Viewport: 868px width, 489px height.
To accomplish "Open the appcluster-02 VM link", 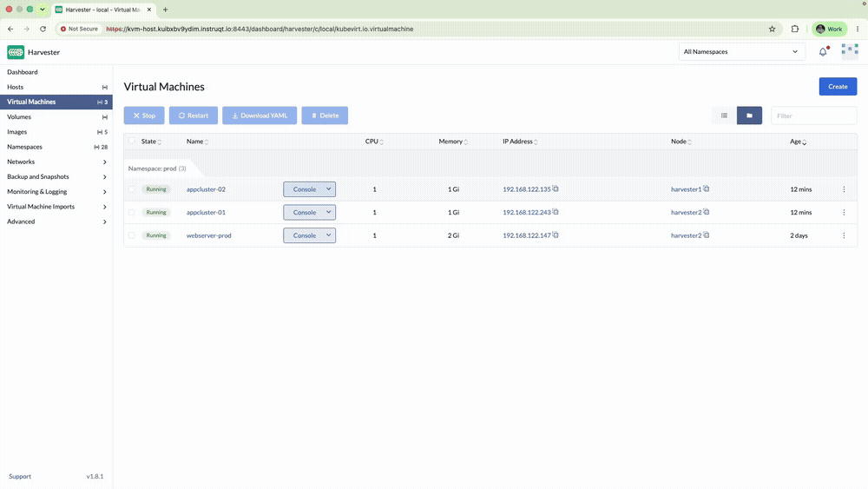I will 206,189.
